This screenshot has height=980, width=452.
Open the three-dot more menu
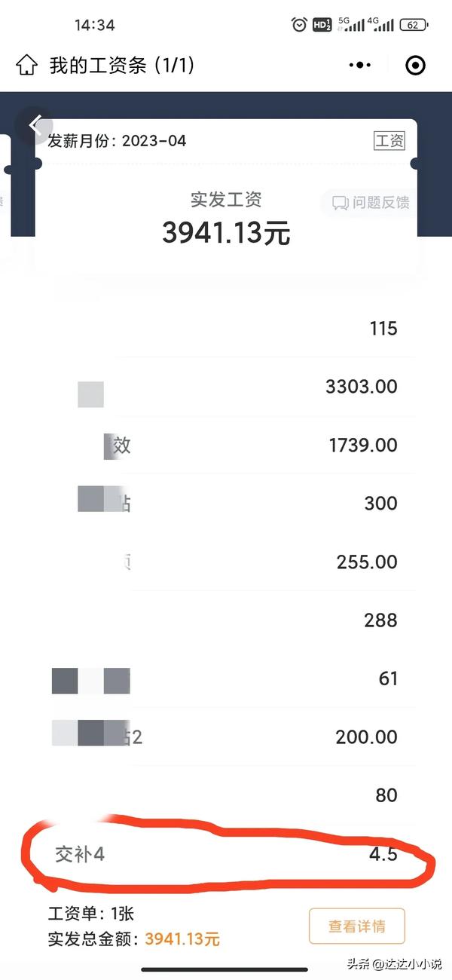(x=360, y=66)
